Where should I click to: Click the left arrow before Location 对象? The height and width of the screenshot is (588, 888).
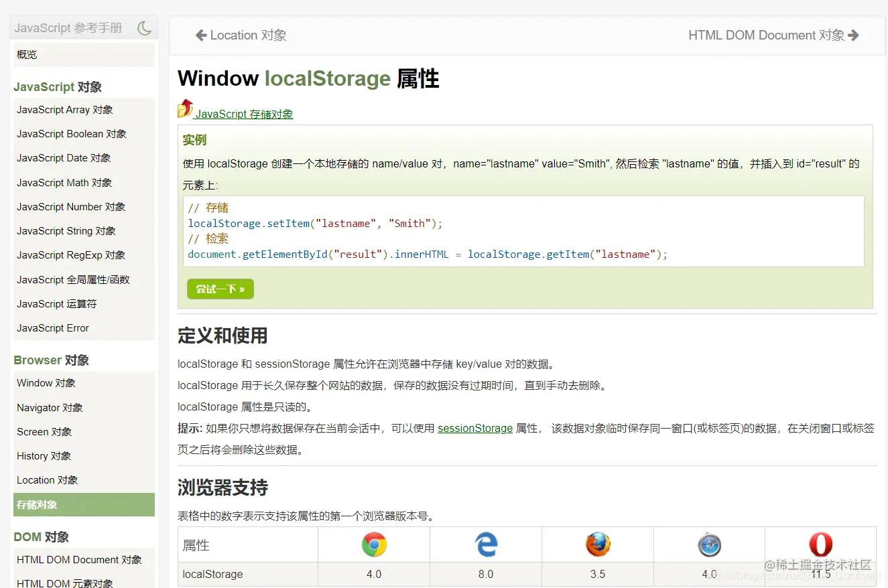tap(200, 35)
